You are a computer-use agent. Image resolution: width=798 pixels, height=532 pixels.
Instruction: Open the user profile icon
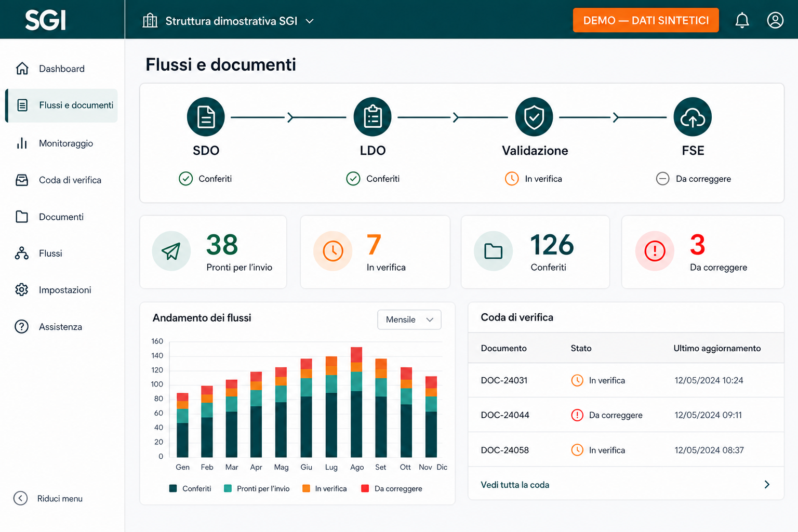click(775, 20)
